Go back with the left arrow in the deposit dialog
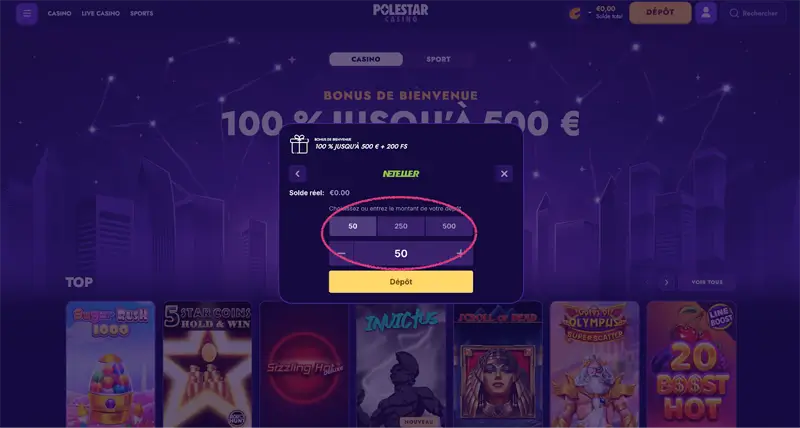Screen dimensions: 800x428 point(297,174)
